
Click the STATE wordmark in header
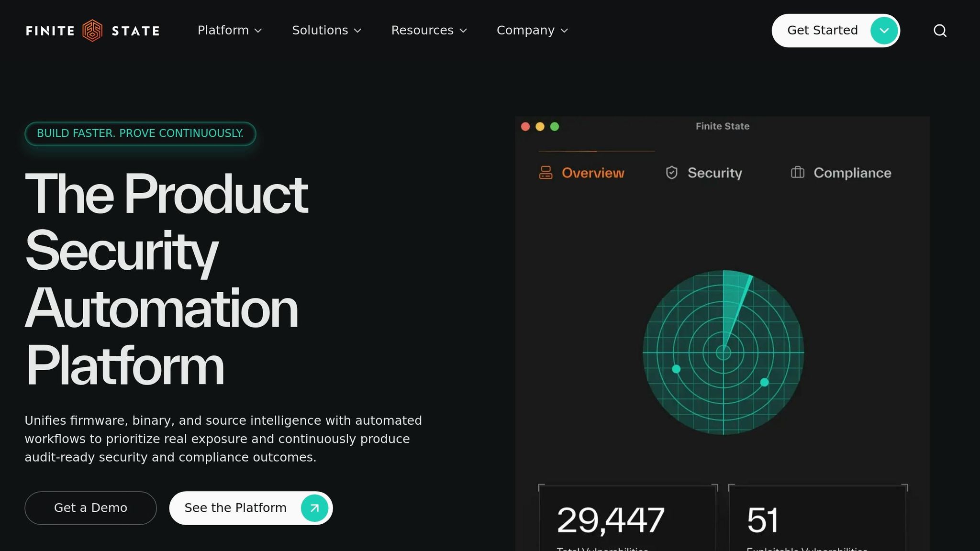[135, 31]
